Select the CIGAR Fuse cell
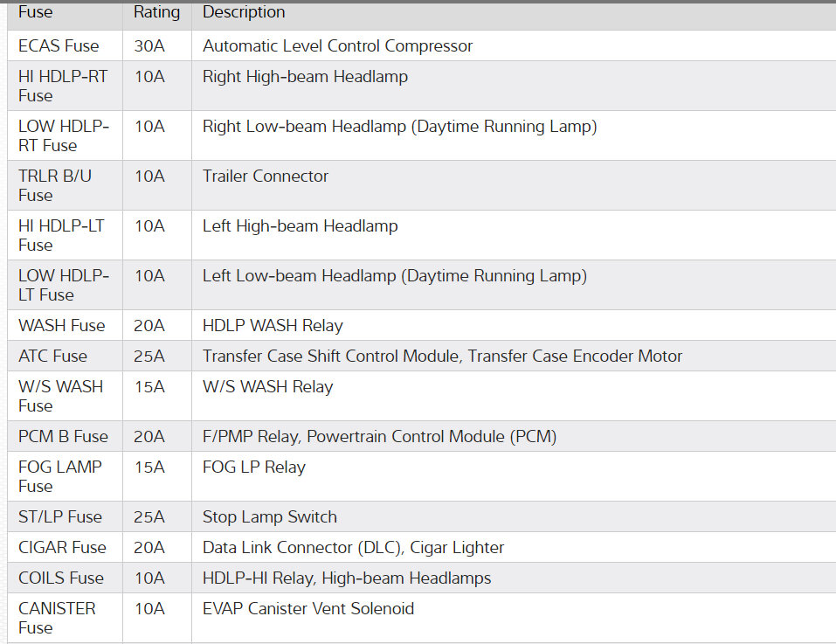 pyautogui.click(x=62, y=547)
